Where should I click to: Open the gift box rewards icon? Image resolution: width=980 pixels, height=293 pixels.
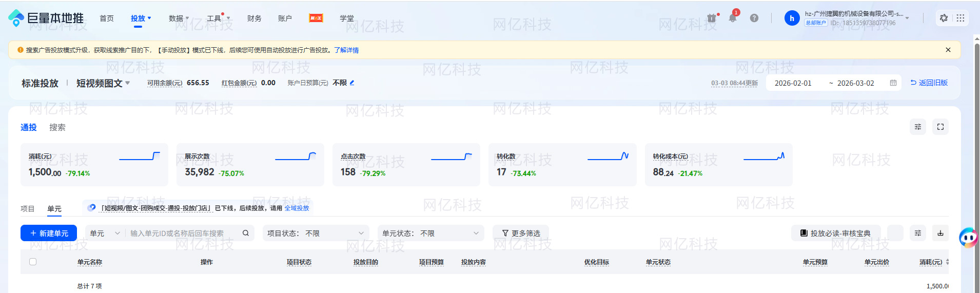711,18
